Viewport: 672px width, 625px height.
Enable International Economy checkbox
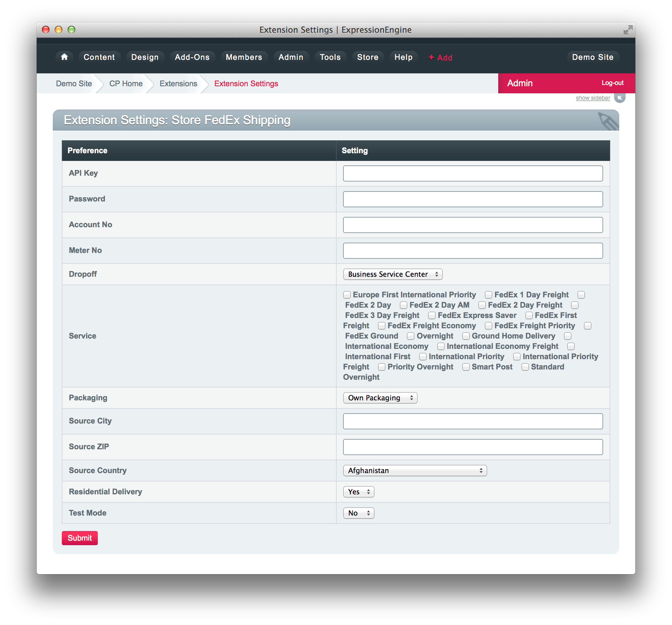567,336
